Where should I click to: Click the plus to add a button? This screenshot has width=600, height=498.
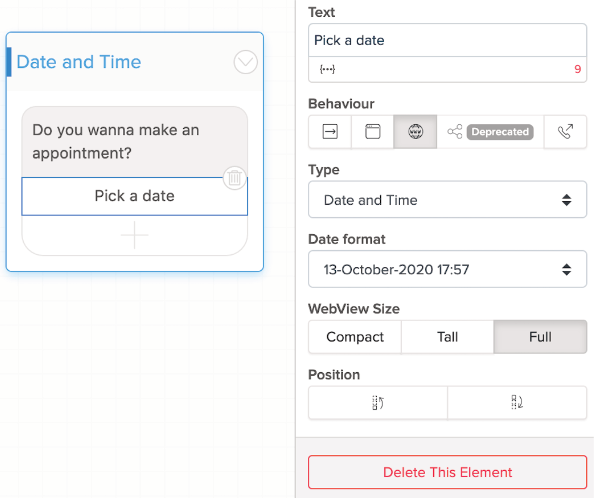coord(134,235)
